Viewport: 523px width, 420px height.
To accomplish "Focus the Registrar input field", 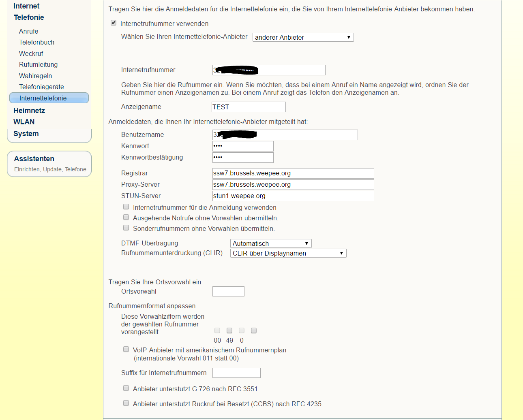I will pos(293,173).
